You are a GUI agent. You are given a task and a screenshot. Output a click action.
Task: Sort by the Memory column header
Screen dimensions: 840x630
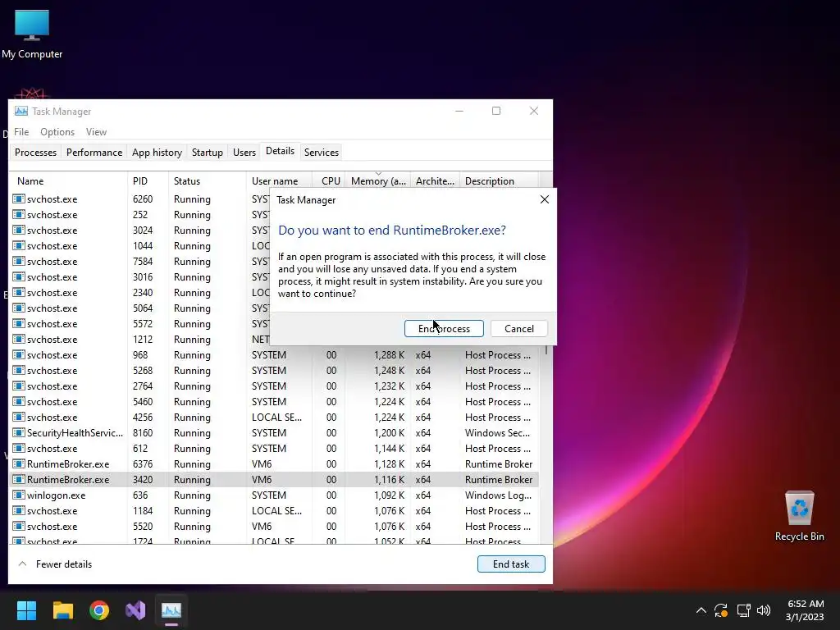378,181
